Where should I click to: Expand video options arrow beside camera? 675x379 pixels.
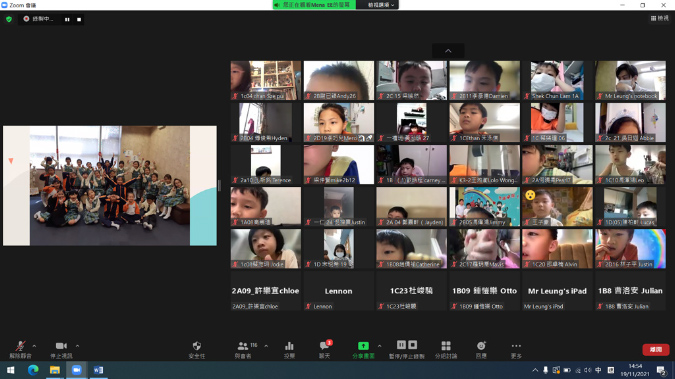pyautogui.click(x=77, y=346)
